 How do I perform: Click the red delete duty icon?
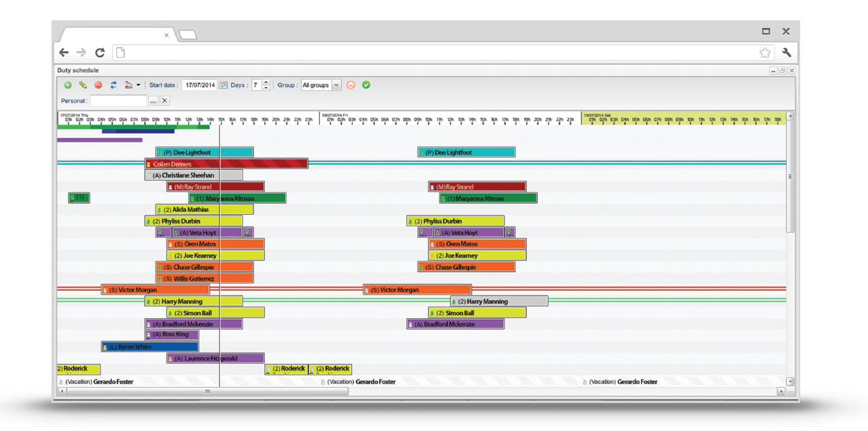coord(98,85)
